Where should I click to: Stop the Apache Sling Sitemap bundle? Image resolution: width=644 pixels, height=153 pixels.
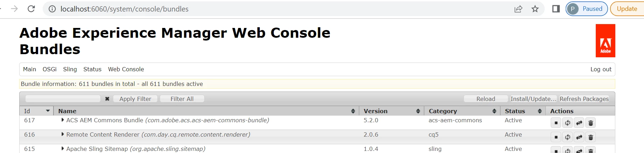(556, 150)
